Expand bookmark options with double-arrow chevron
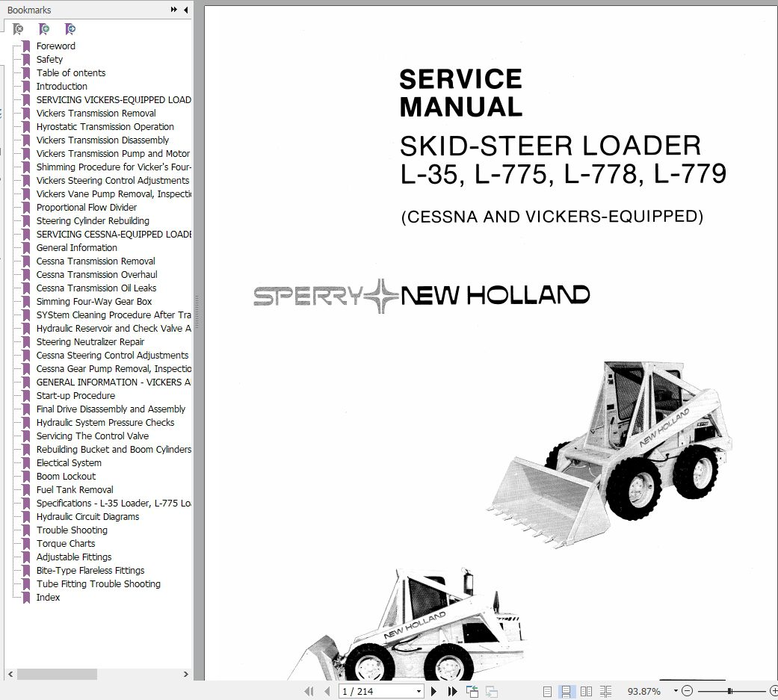Screen dimensions: 778x700 [x=173, y=10]
